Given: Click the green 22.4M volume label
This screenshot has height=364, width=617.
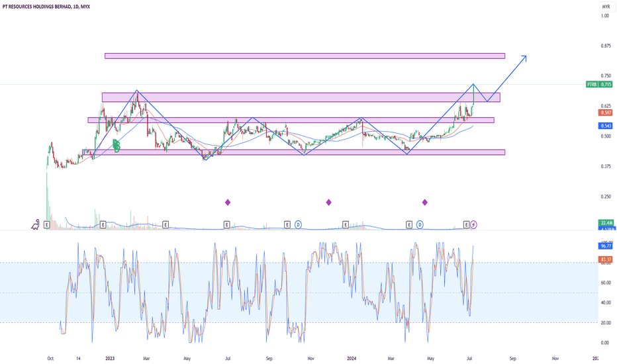Looking at the screenshot, I should coord(606,223).
